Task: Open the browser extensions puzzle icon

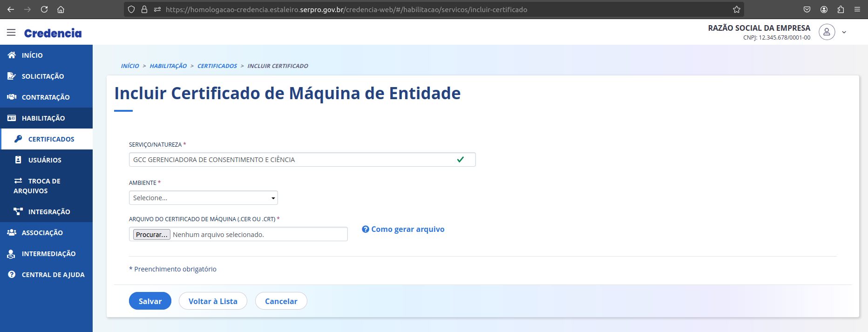Action: pyautogui.click(x=841, y=9)
